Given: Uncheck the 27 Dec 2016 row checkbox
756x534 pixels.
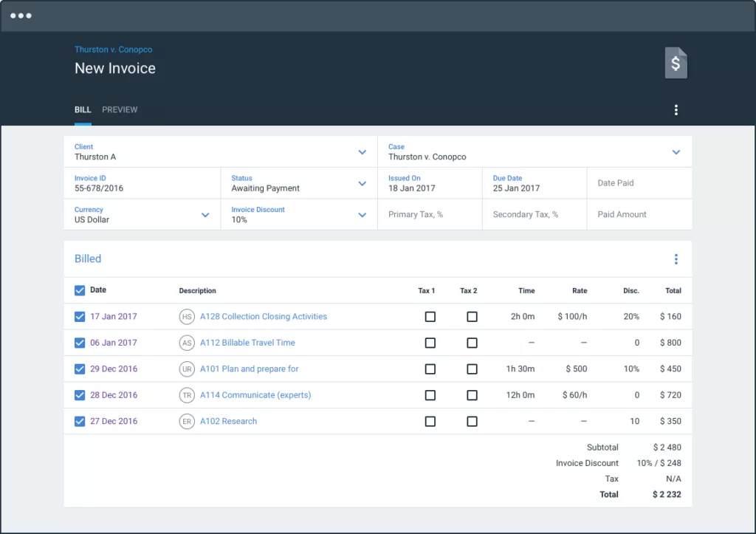Looking at the screenshot, I should [x=80, y=421].
